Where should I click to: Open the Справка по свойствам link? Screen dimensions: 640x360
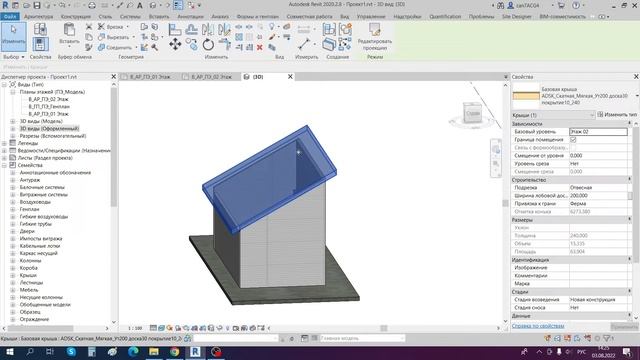point(538,326)
